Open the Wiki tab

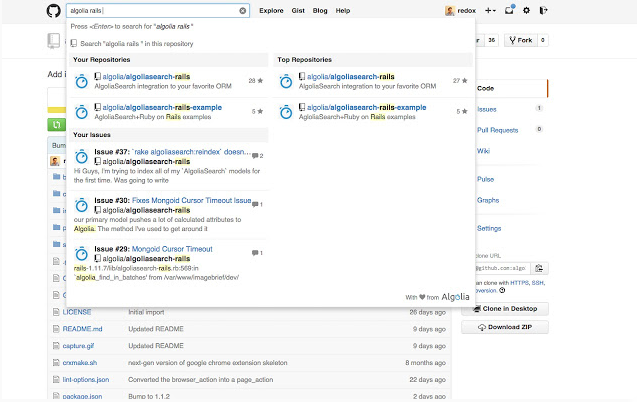pyautogui.click(x=483, y=151)
